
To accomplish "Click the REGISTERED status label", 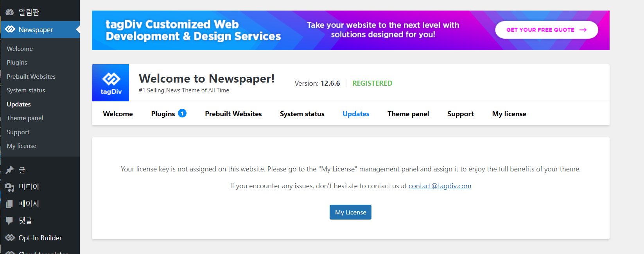I will 372,83.
